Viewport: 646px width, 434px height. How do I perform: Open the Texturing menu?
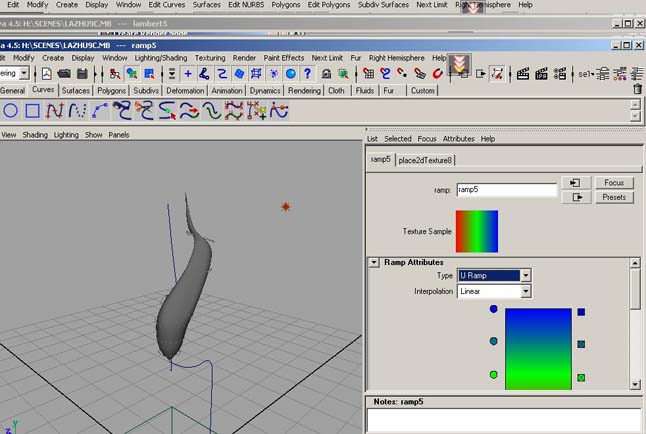pos(210,58)
